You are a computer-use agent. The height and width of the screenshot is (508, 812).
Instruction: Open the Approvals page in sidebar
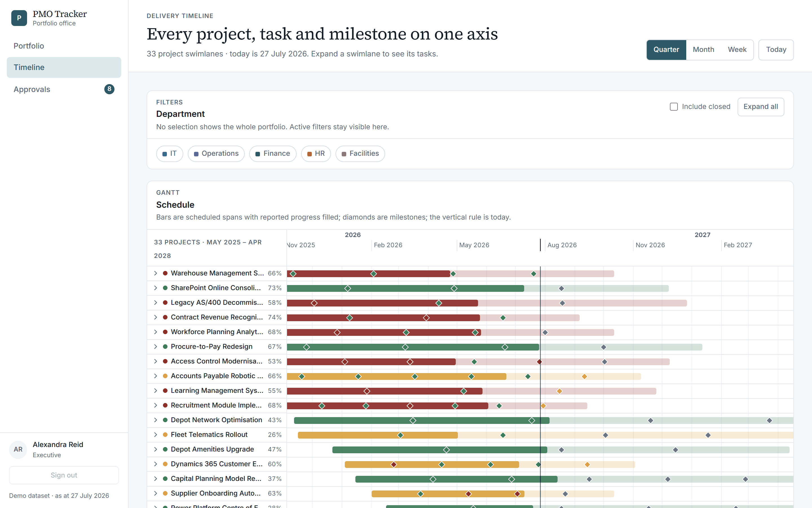64,89
